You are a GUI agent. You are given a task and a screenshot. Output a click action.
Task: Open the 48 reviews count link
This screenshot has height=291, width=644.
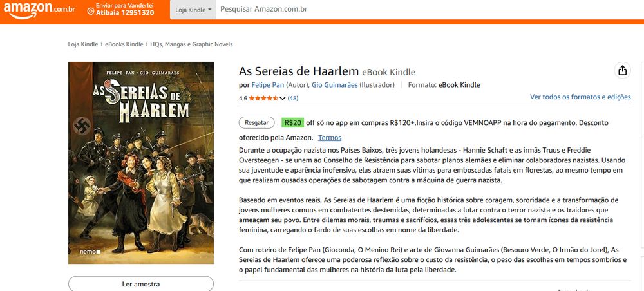click(x=293, y=98)
